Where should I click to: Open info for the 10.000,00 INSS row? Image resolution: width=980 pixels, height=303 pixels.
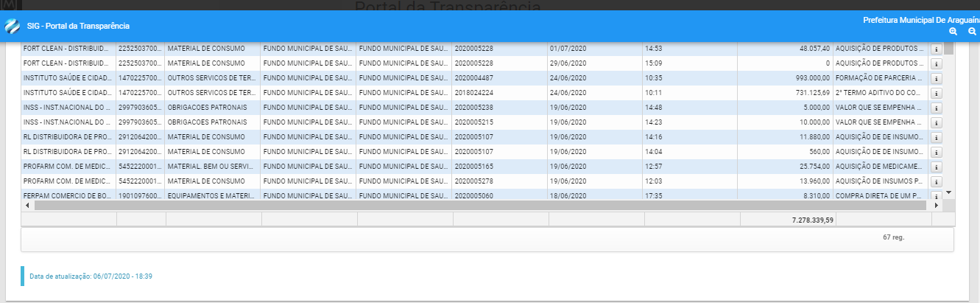click(937, 122)
